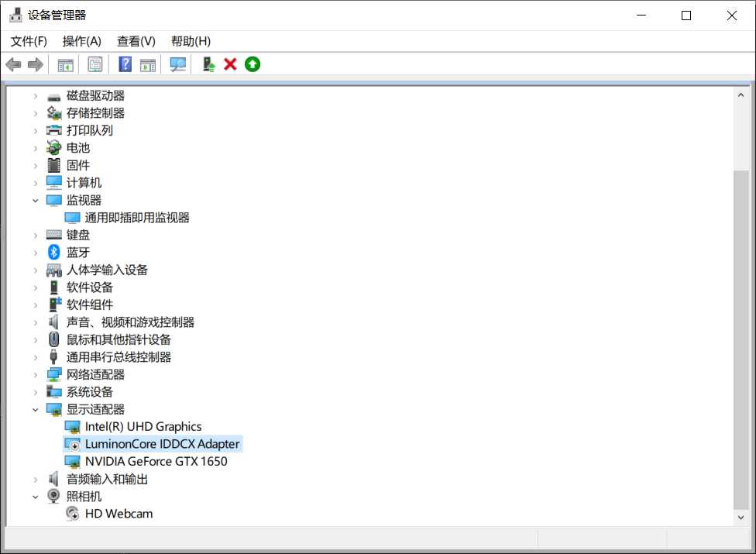Screen dimensions: 756x554
Task: Click the Back navigation arrow
Action: point(13,64)
